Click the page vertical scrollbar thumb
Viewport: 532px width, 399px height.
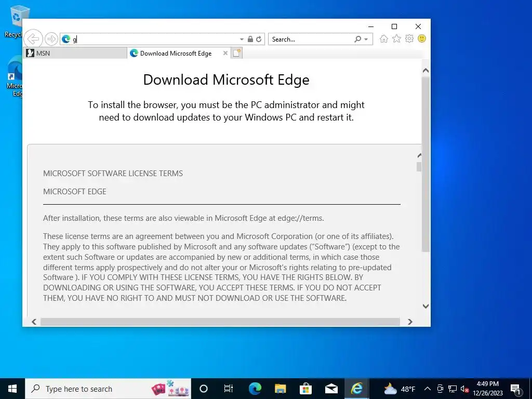click(426, 164)
